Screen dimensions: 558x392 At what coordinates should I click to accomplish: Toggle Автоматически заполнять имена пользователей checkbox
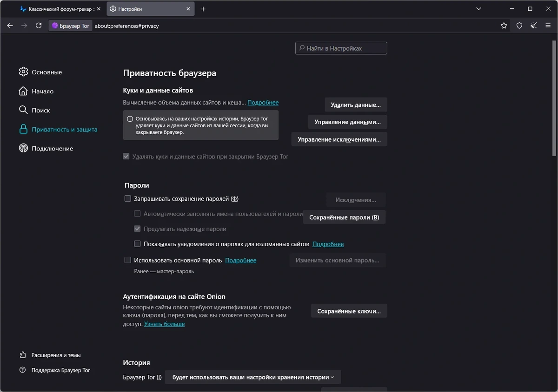coord(137,214)
